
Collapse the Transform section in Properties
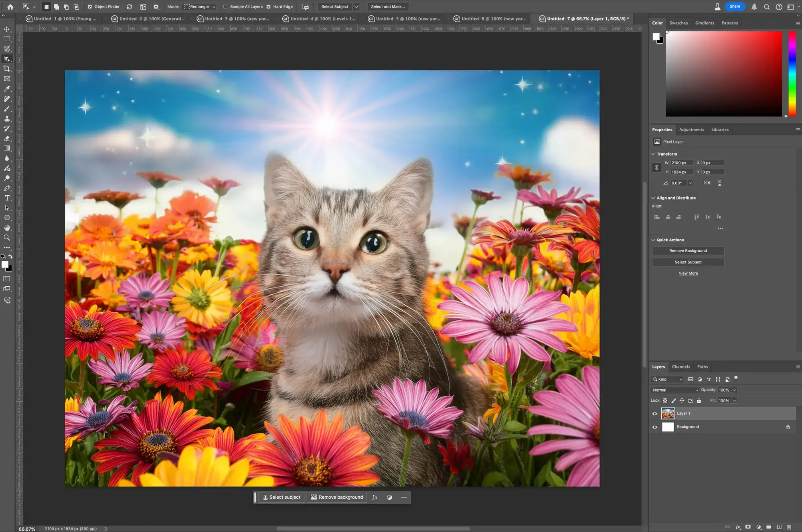click(654, 154)
